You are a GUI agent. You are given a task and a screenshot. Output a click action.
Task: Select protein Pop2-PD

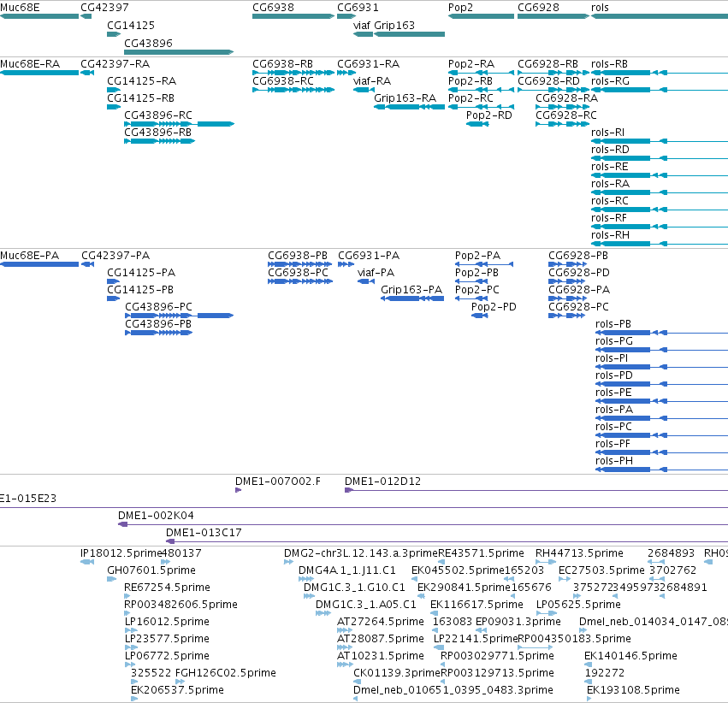pyautogui.click(x=494, y=307)
